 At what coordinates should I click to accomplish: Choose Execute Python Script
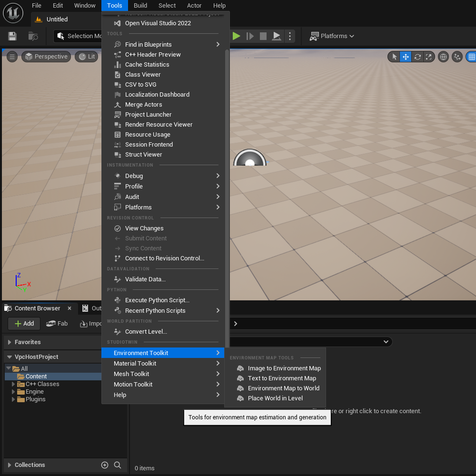click(163, 300)
